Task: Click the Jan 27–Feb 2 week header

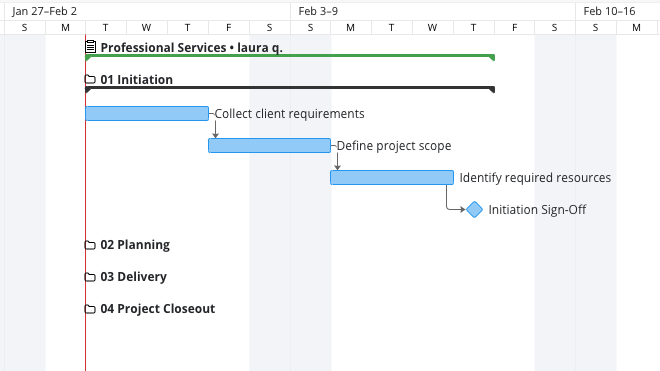Action: 44,11
